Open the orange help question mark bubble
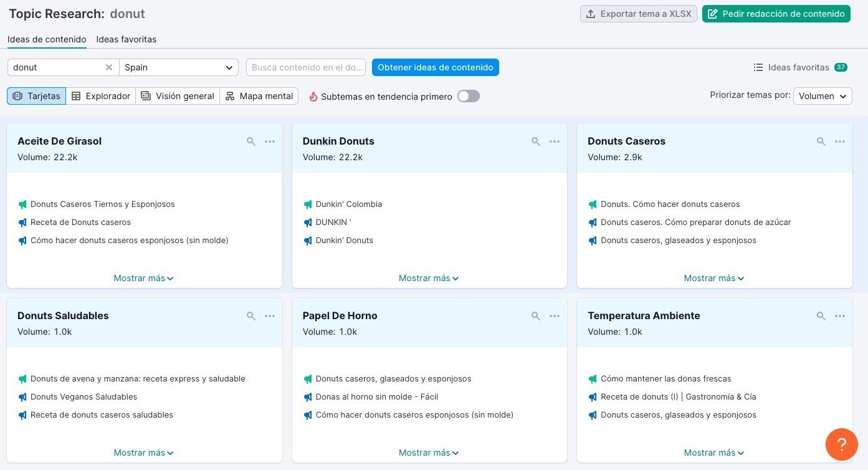This screenshot has width=868, height=470. pyautogui.click(x=842, y=444)
